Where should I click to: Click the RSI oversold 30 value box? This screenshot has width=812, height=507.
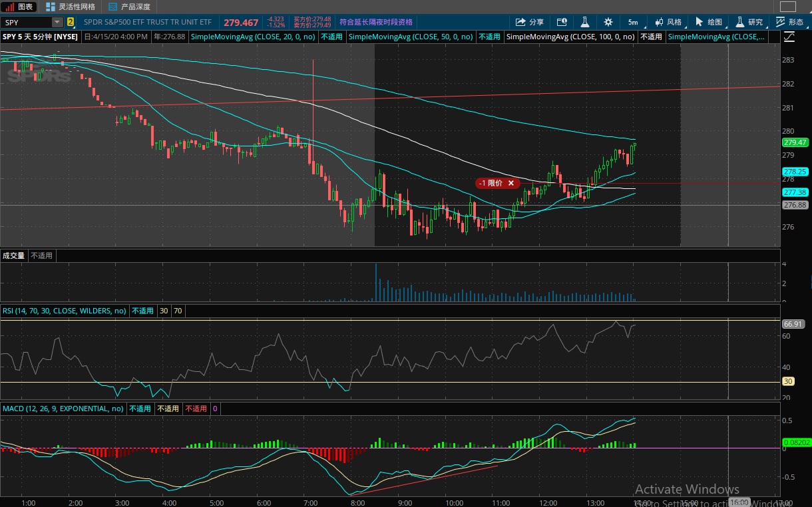[164, 311]
